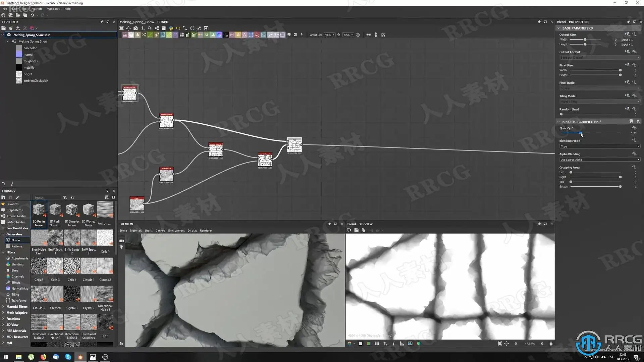Save the 2D view image with the floppy icon
Viewport: 644px width, 362px height.
coord(356,230)
